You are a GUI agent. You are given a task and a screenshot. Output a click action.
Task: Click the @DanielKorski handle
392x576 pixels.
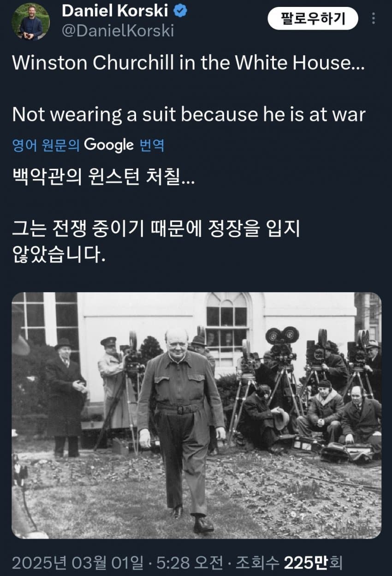point(118,31)
